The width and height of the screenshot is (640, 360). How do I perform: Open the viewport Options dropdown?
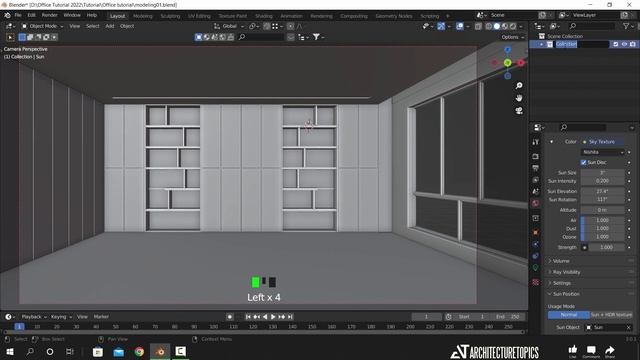click(512, 37)
